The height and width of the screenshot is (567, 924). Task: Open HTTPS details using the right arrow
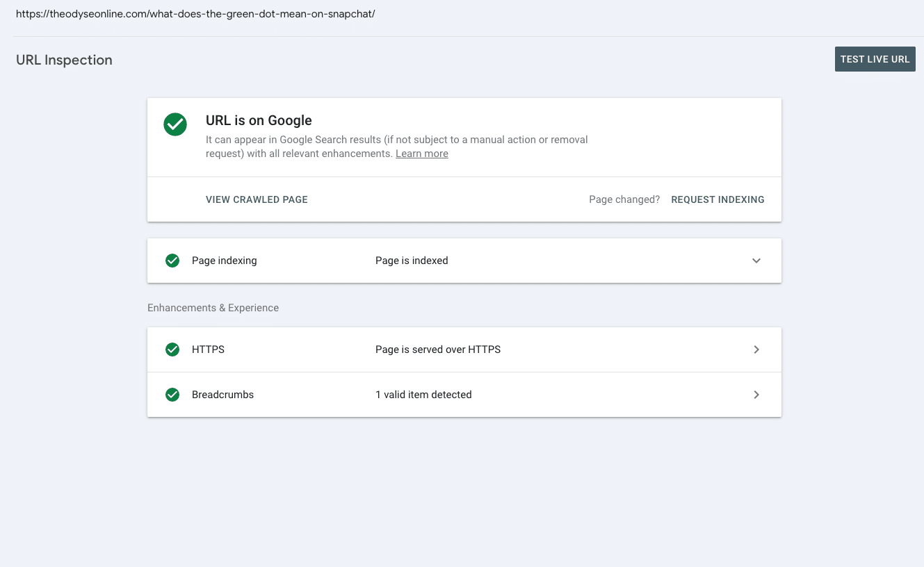coord(756,350)
